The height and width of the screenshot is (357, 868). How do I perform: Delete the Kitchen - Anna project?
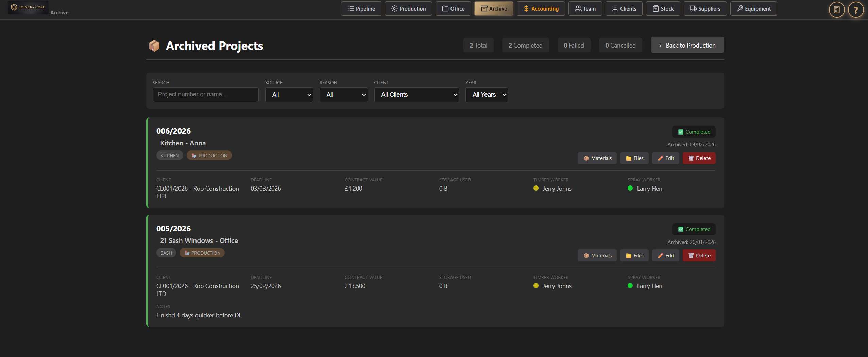point(699,158)
